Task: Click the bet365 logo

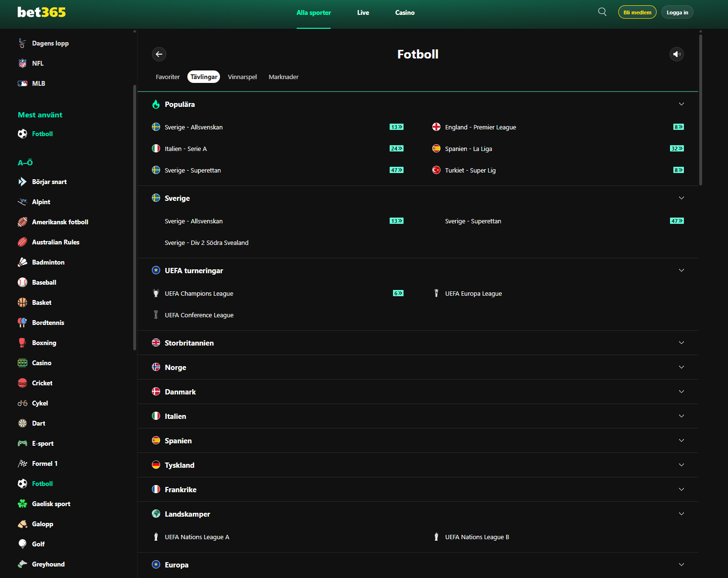Action: [42, 12]
